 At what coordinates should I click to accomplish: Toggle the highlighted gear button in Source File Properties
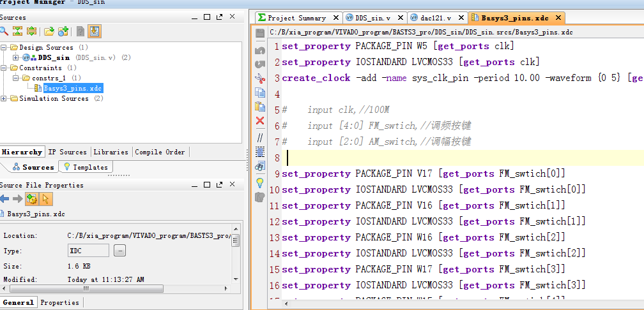tap(32, 199)
